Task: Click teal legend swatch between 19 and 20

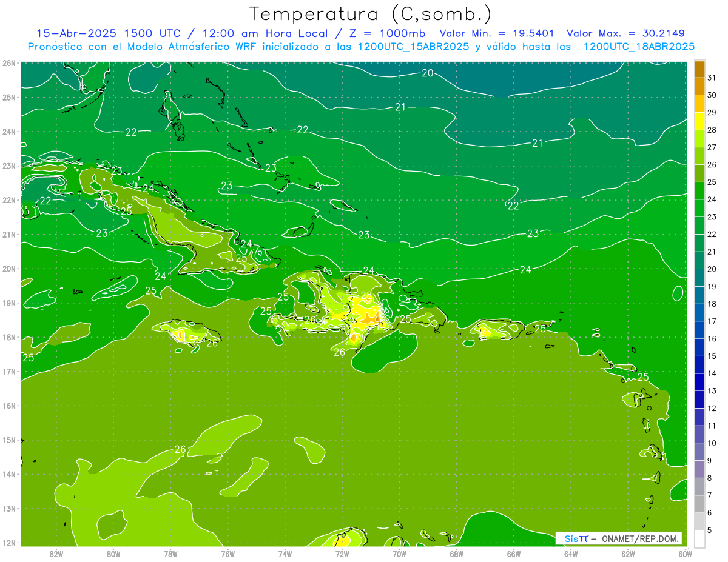Action: tap(700, 278)
